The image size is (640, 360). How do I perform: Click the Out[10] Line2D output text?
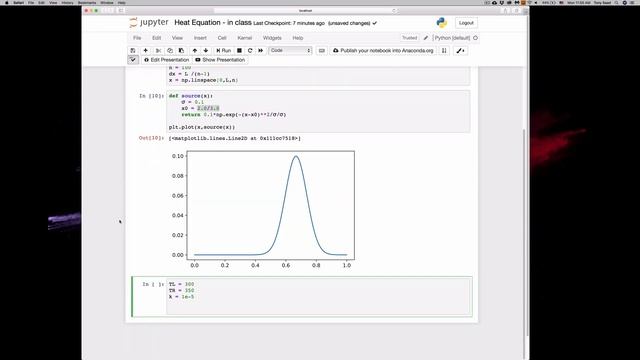tap(235, 138)
